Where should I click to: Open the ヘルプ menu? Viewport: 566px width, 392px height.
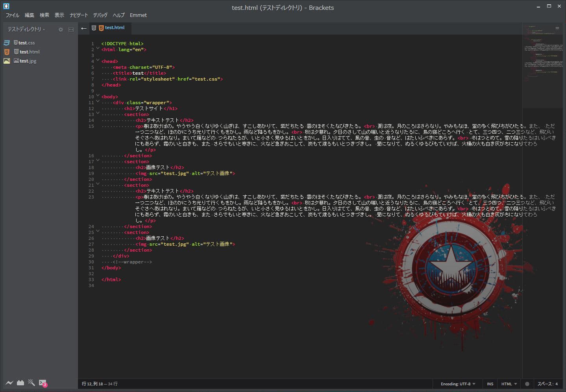(x=118, y=15)
